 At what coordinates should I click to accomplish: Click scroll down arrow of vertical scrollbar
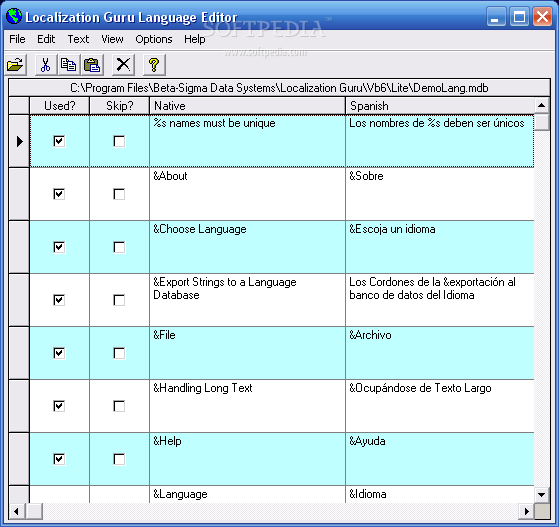tap(542, 495)
